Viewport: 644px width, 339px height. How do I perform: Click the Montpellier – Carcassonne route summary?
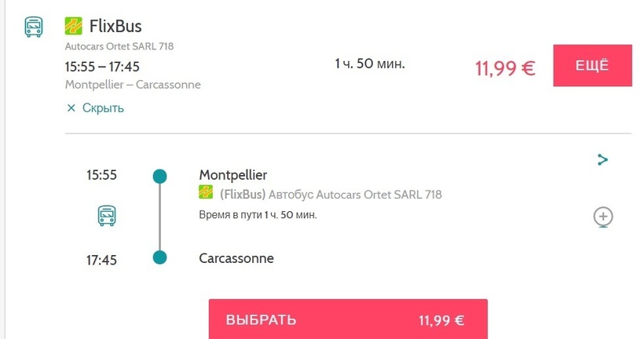(133, 85)
